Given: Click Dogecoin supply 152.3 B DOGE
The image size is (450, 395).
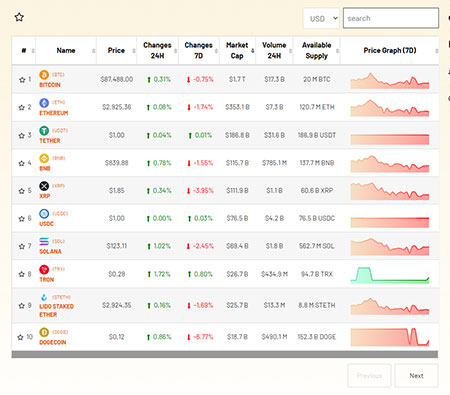Looking at the screenshot, I should click(317, 337).
